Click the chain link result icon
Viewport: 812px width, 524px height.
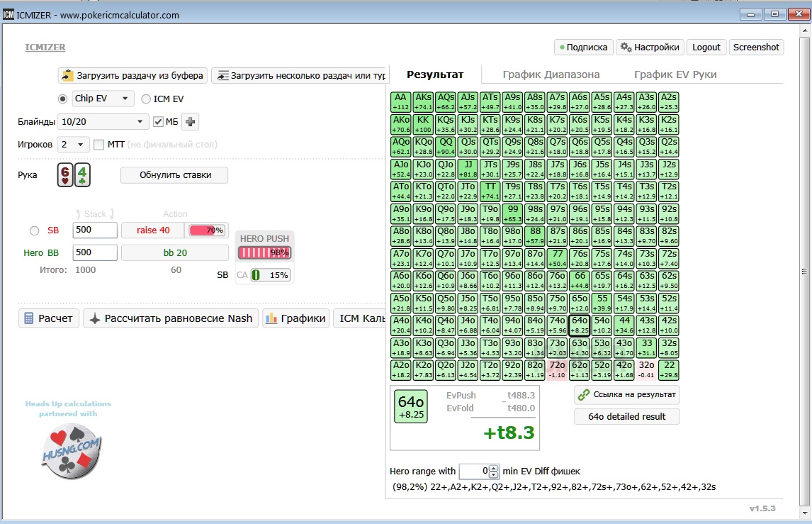584,394
